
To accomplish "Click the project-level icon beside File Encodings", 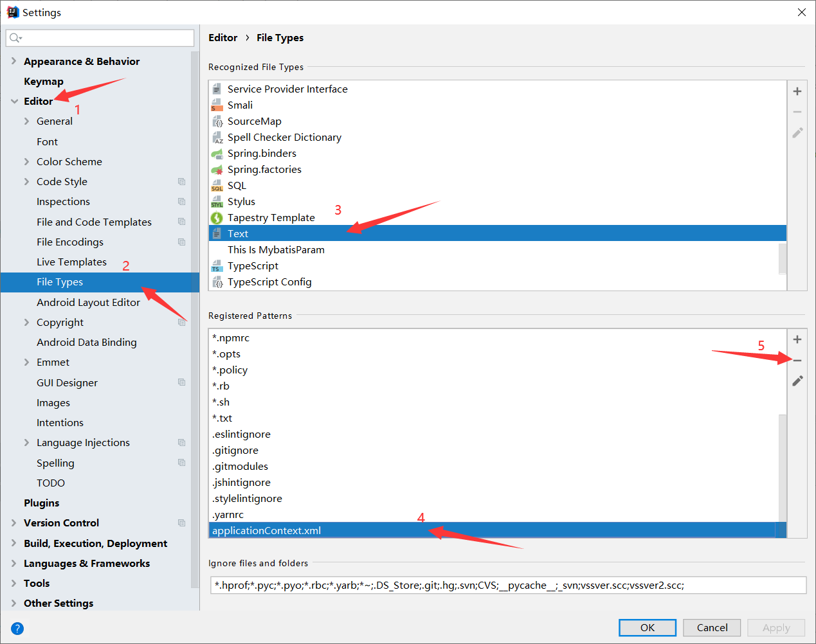I will coord(181,242).
